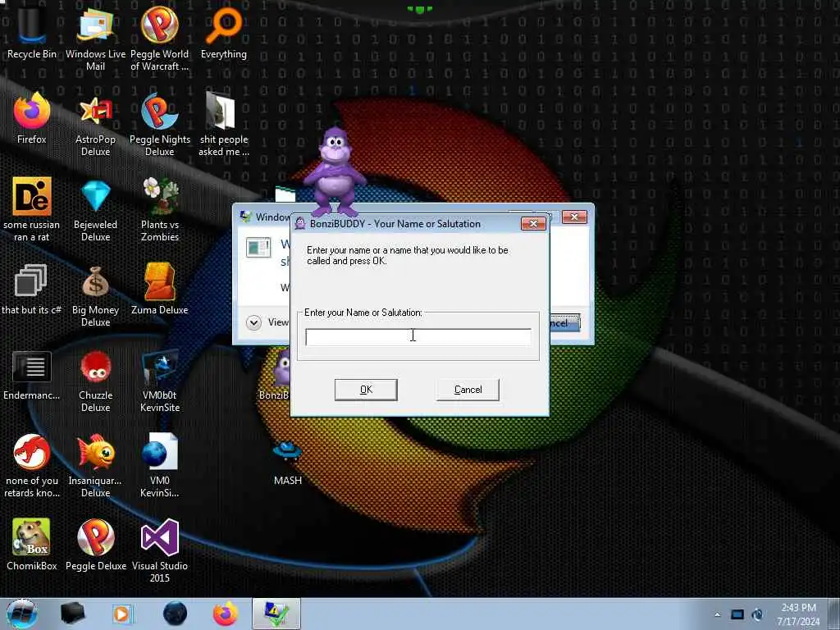Select the MASH desktop icon

click(288, 462)
